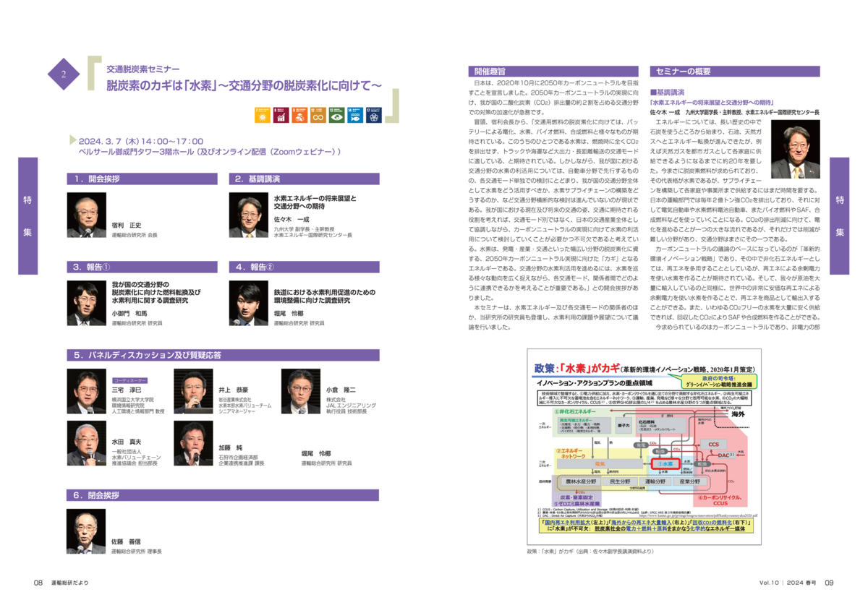Click the 2. 基調講演 heading bar
Image resolution: width=868 pixels, height=613 pixels.
coord(304,179)
